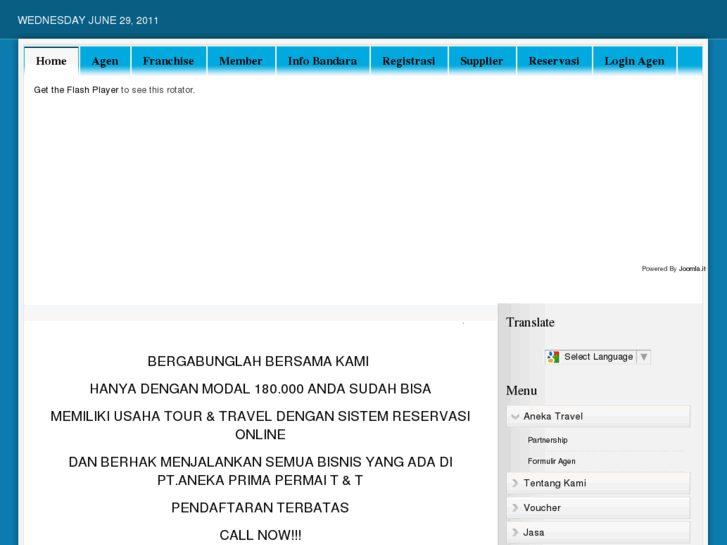Click text PENDAFTARAN TERBATAS
The image size is (727, 545).
tap(260, 508)
